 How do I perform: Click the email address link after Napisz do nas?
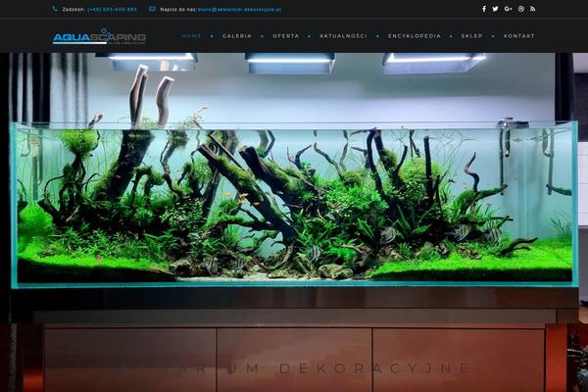tap(240, 10)
